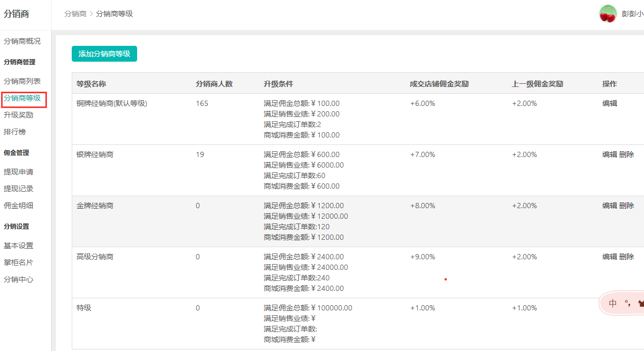This screenshot has height=351, width=644.
Task: Go to 分销商列表 in the sidebar
Action: tap(22, 81)
